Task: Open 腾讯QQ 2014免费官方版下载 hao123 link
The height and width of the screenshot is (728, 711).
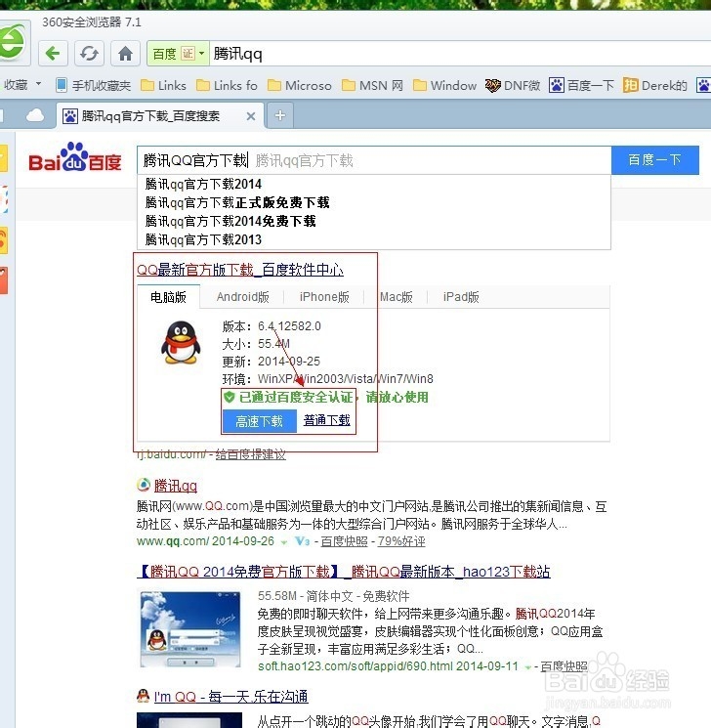Action: (344, 572)
